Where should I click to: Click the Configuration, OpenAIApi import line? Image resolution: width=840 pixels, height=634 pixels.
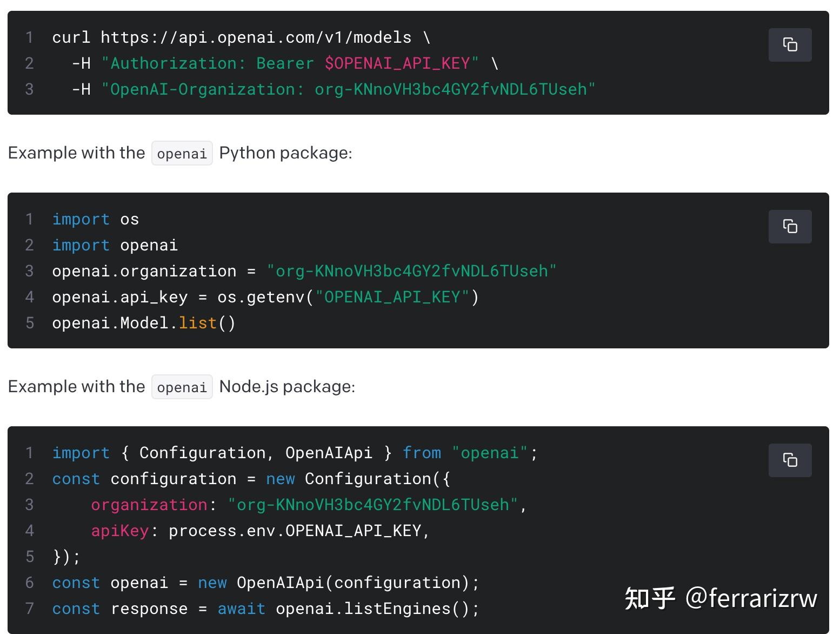295,453
